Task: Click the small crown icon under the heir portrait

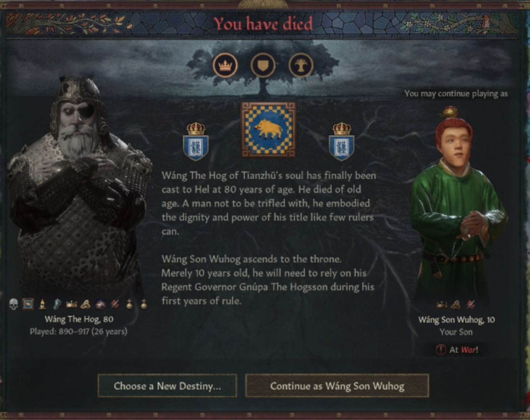Action: (441, 305)
